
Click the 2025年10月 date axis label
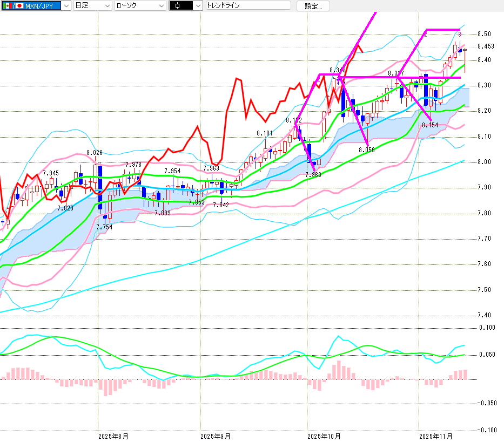[x=324, y=436]
